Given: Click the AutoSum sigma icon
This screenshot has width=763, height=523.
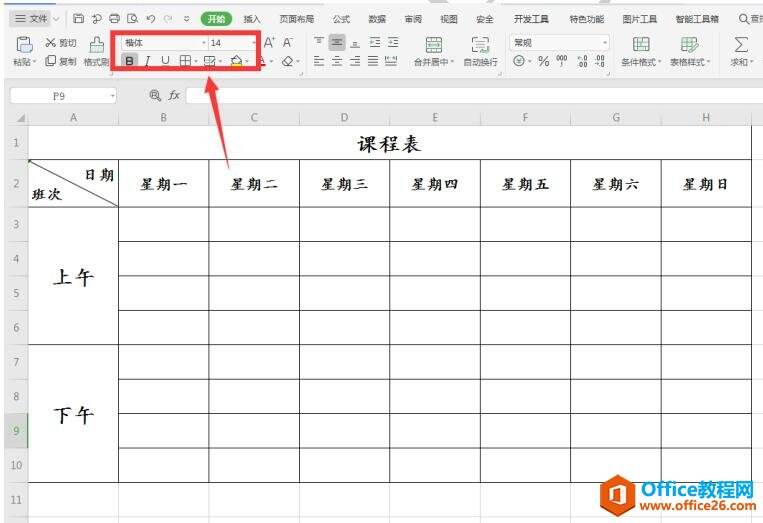Looking at the screenshot, I should (741, 44).
